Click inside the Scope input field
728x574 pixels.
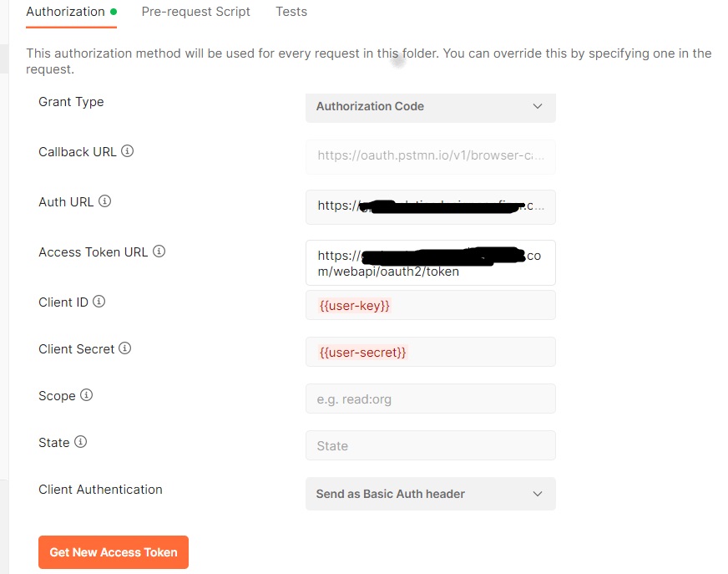point(430,399)
